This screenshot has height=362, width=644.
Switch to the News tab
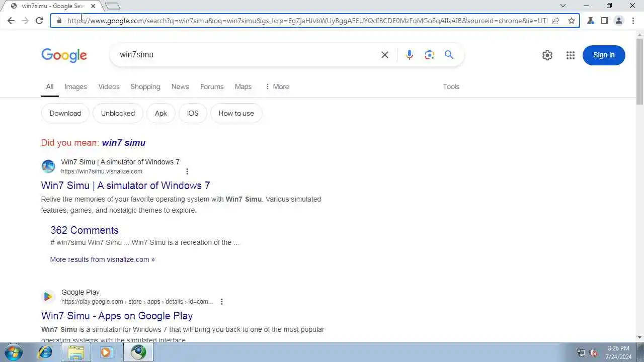[180, 86]
